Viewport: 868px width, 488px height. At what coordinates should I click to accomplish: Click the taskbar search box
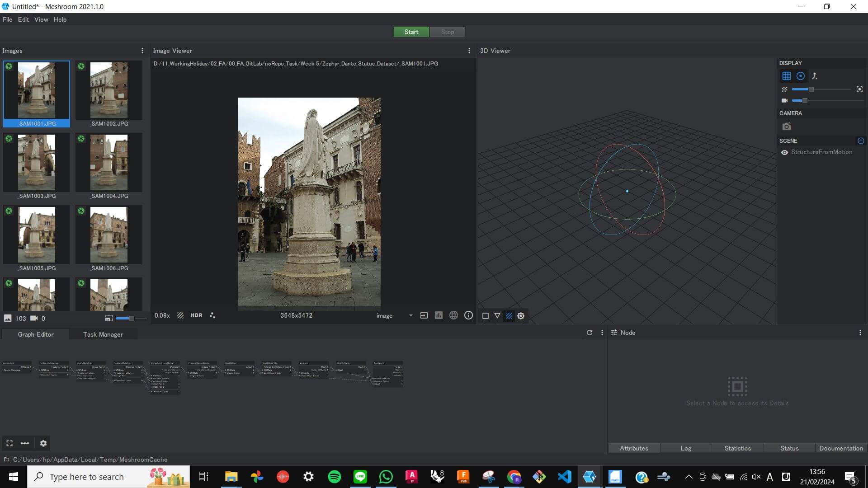(x=108, y=477)
